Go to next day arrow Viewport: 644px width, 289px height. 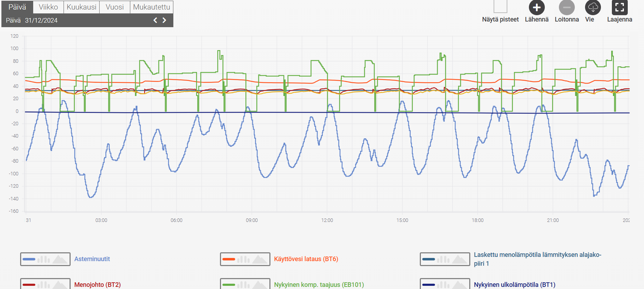pyautogui.click(x=164, y=20)
